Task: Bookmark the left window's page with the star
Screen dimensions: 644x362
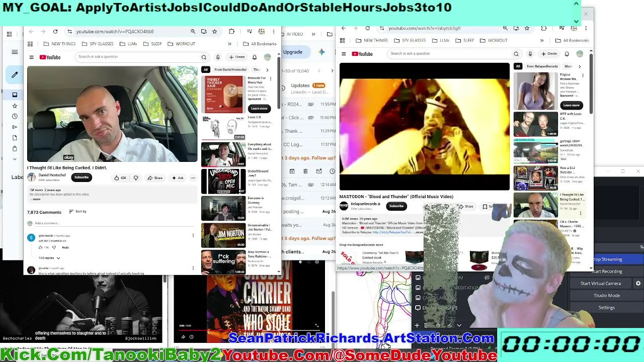Action: point(214,31)
